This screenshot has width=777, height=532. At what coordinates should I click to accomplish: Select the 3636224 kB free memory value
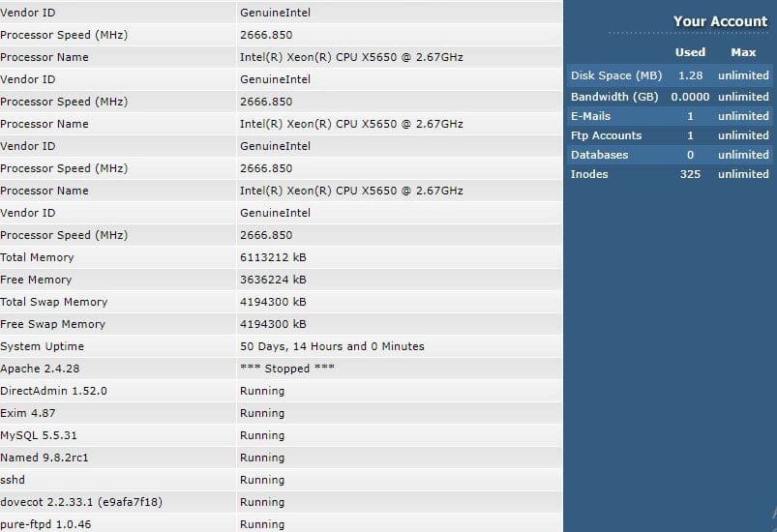pos(273,280)
